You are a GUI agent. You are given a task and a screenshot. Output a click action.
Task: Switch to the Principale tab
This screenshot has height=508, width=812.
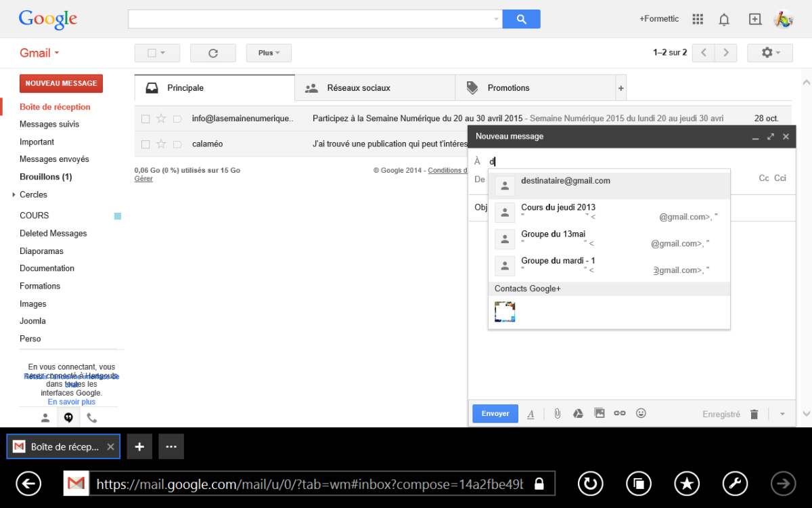[x=215, y=88]
